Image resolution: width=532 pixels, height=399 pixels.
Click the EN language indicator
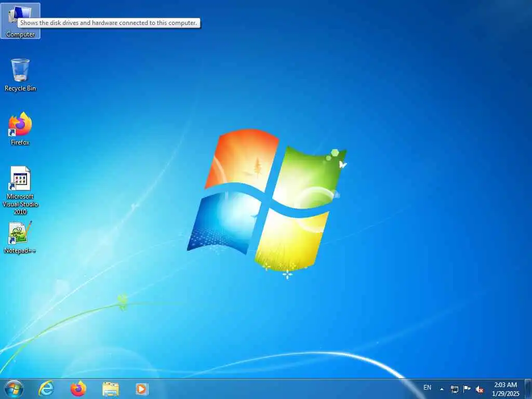(427, 388)
